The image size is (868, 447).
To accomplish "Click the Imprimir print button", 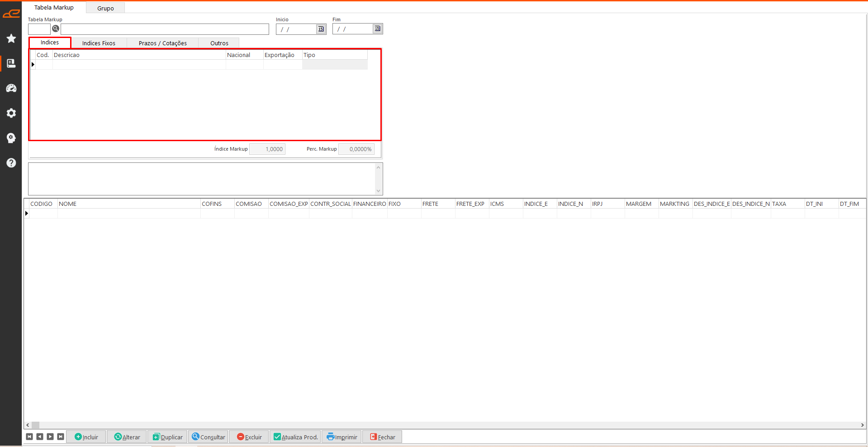I will 342,437.
